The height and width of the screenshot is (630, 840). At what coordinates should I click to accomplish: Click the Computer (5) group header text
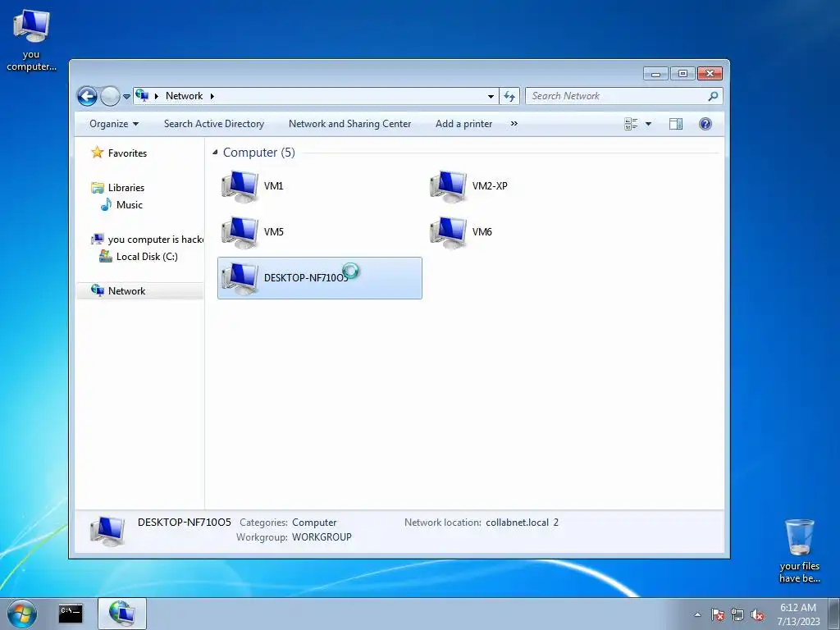click(258, 153)
